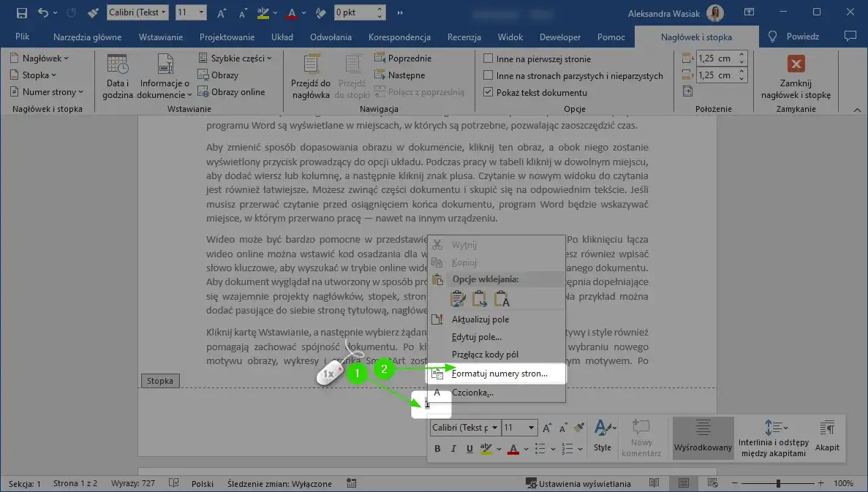Viewport: 868px width, 492px height.
Task: Toggle bold in the mini toolbar
Action: [x=437, y=448]
